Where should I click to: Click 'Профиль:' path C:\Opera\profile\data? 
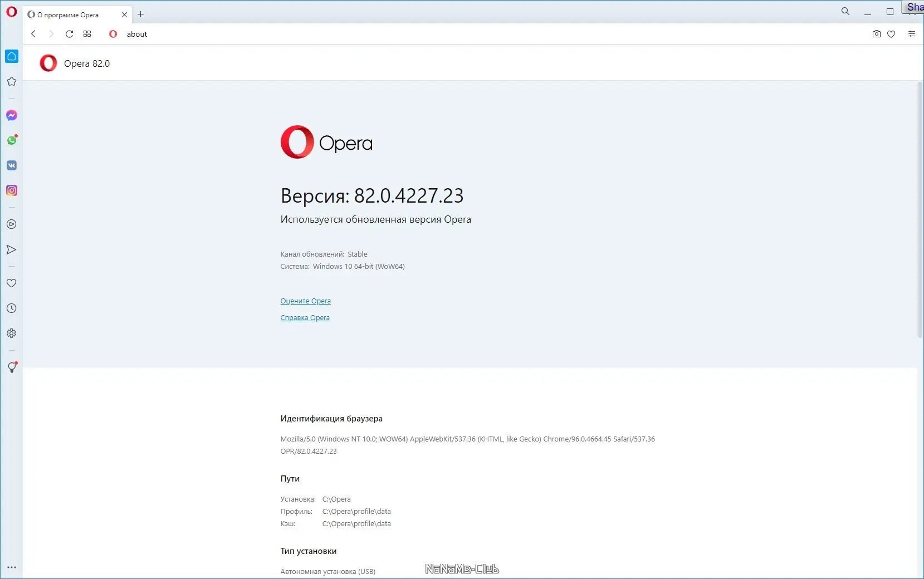click(356, 512)
